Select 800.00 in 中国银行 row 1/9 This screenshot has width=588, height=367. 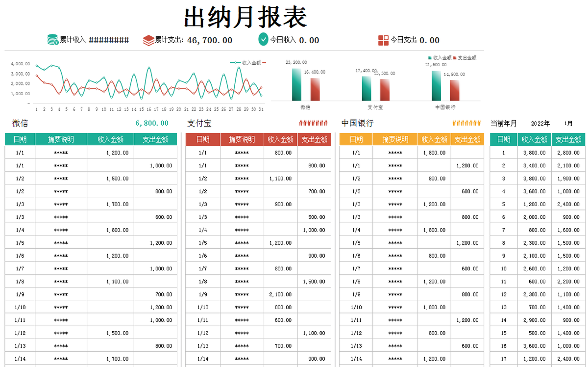click(x=470, y=294)
